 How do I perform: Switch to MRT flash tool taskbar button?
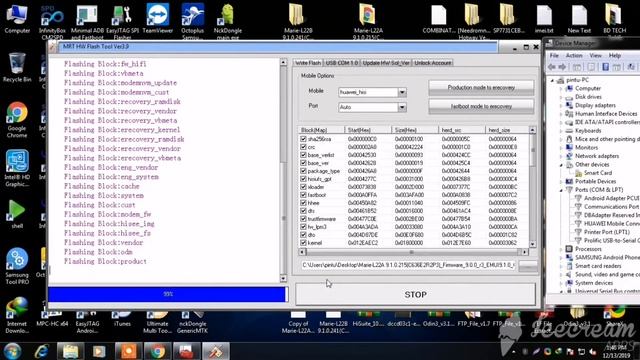216,351
